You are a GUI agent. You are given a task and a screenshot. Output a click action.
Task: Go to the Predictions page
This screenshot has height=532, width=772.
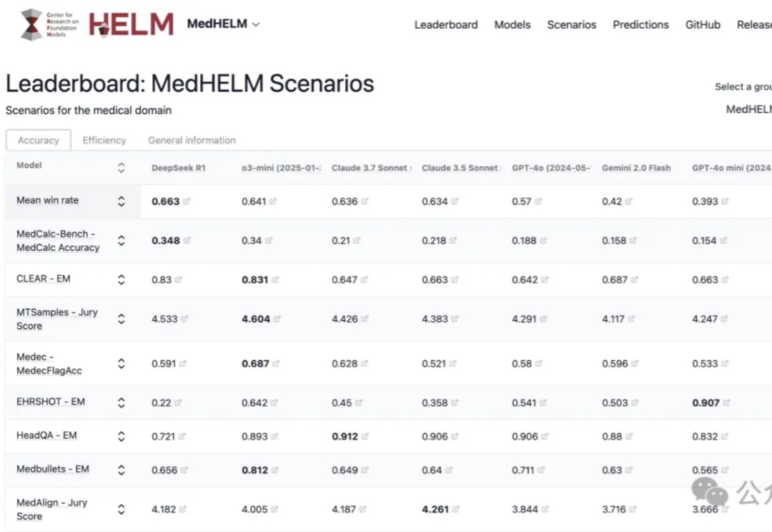pos(640,24)
